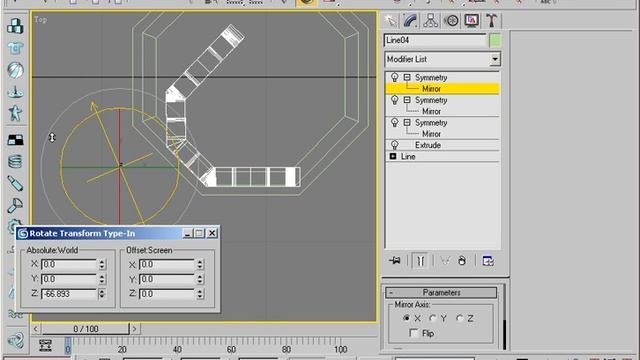The image size is (640, 360).
Task: Expand the Line entry in stack
Action: 393,156
